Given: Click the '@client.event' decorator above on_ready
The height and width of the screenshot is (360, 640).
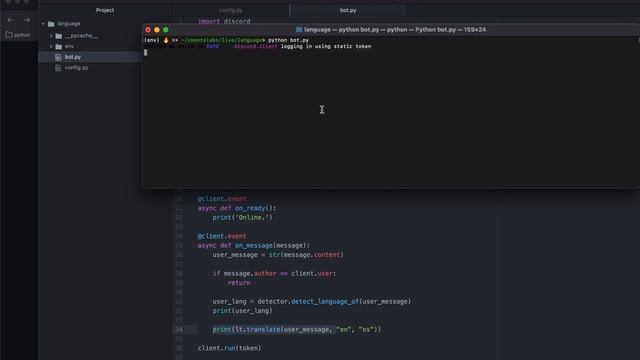Looking at the screenshot, I should [222, 199].
